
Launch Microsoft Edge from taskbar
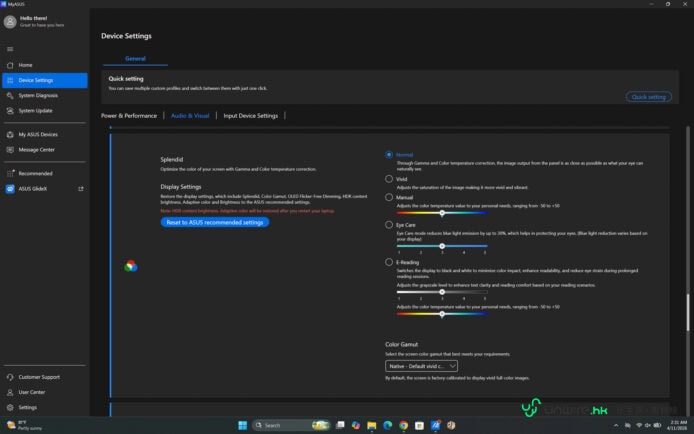(388, 425)
